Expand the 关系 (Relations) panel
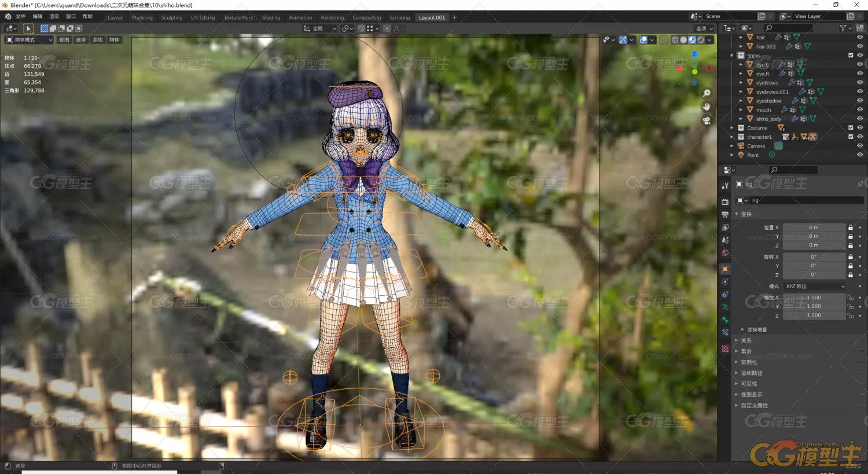 click(x=746, y=340)
